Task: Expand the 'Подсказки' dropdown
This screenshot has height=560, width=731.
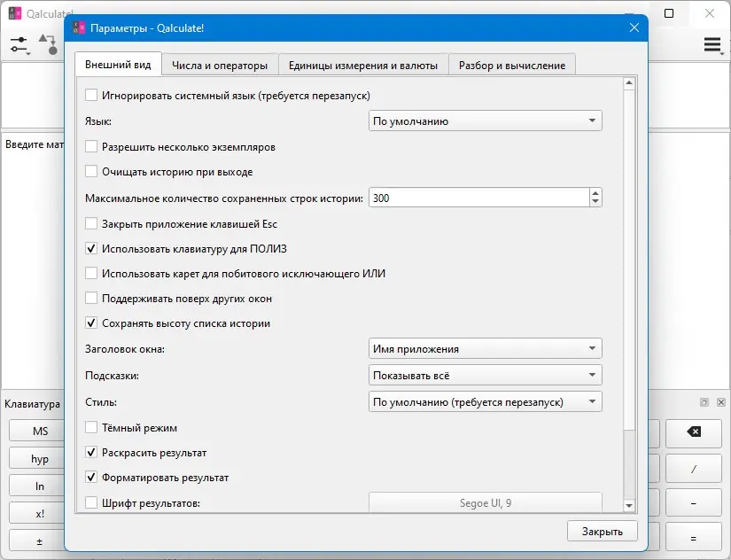Action: point(485,375)
